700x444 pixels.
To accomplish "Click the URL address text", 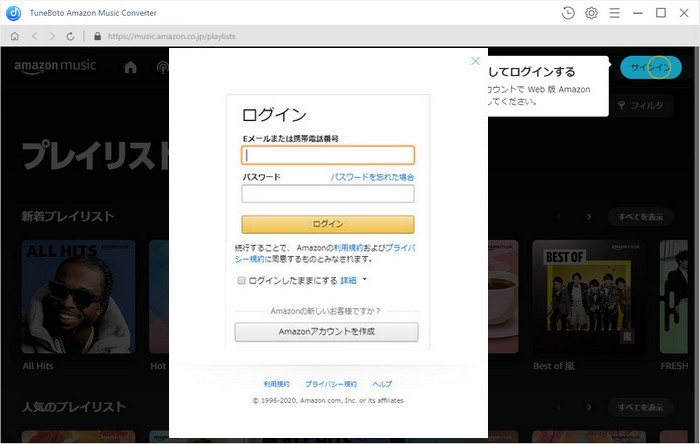I will point(171,36).
